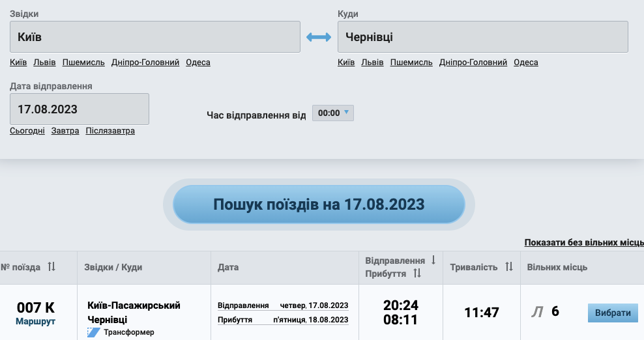Viewport: 644px width, 340px height.
Task: Swap departure and destination stations arrow
Action: [319, 38]
